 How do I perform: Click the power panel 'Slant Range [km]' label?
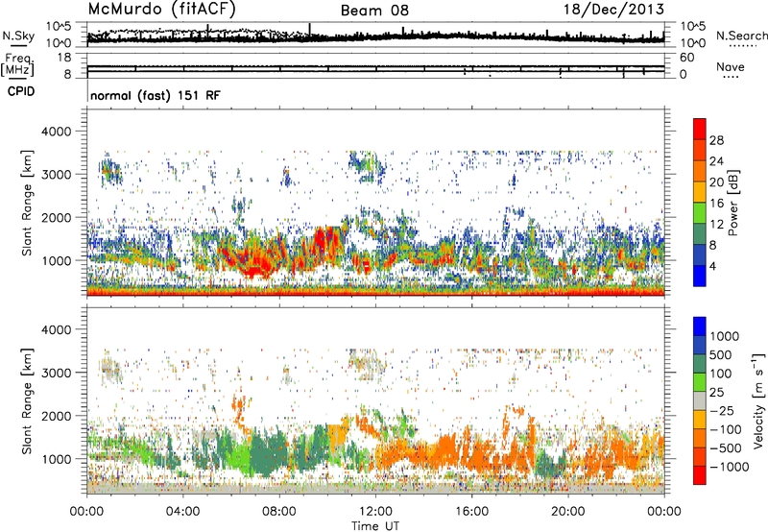[27, 203]
